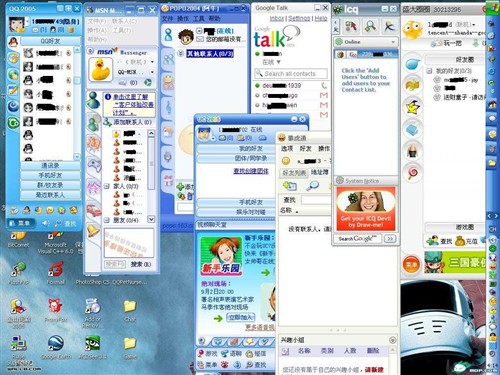Collapse 我的好友 group in Shanda window
This screenshot has width=500, height=375.
tap(429, 71)
